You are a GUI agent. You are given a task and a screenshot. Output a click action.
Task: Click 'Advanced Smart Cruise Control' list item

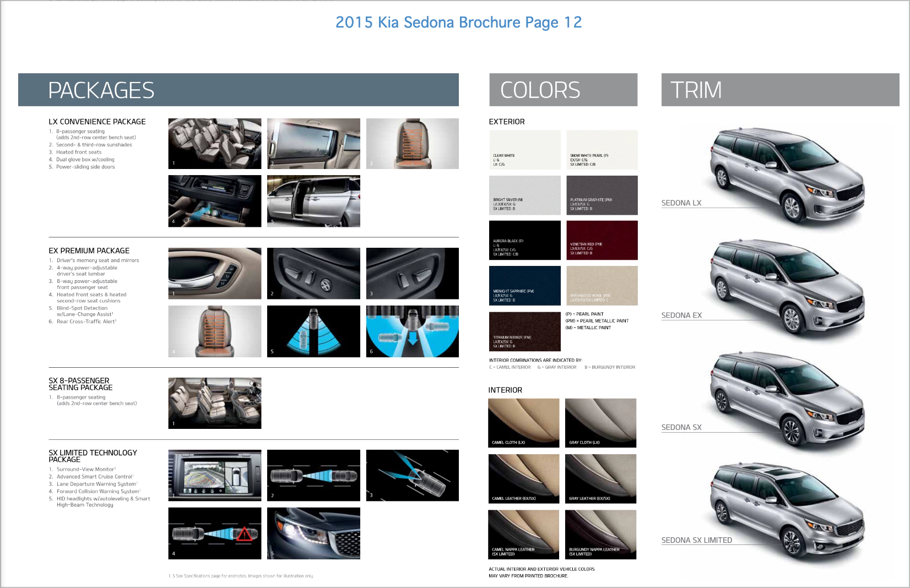(x=95, y=477)
